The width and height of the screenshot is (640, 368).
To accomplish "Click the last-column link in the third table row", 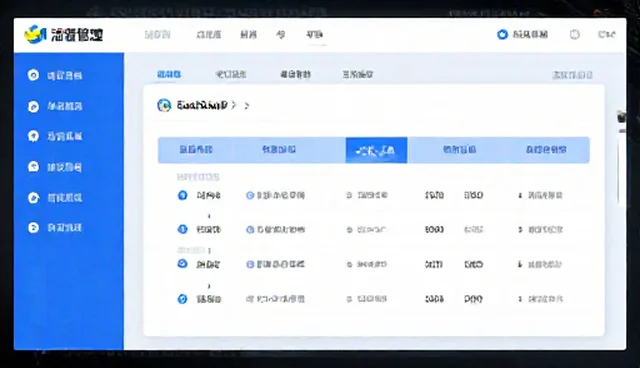I will tap(545, 264).
